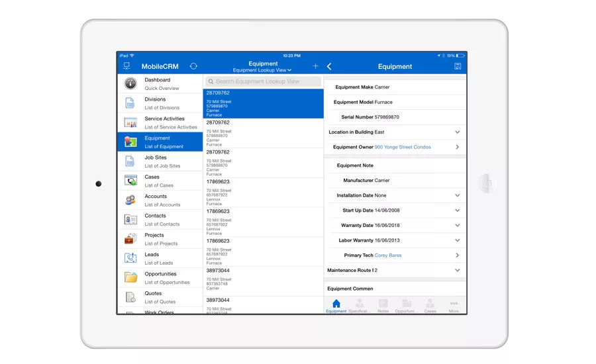Viewport: 596px width, 364px height.
Task: Open List of Quotes
Action: coord(160,296)
